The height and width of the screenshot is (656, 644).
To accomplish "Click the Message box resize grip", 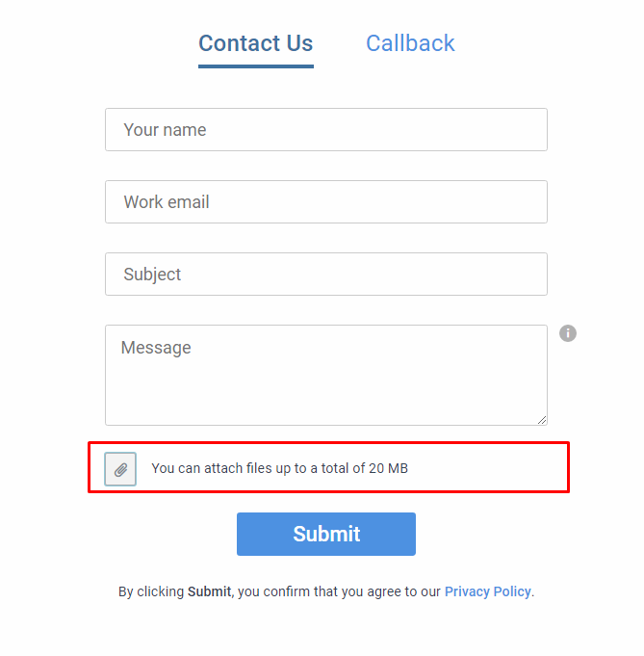I will click(542, 420).
